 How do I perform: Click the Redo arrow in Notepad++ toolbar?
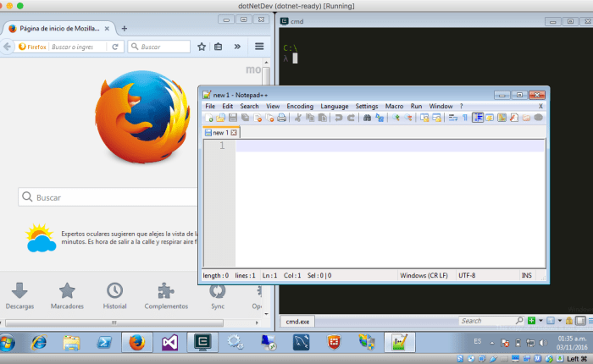351,118
